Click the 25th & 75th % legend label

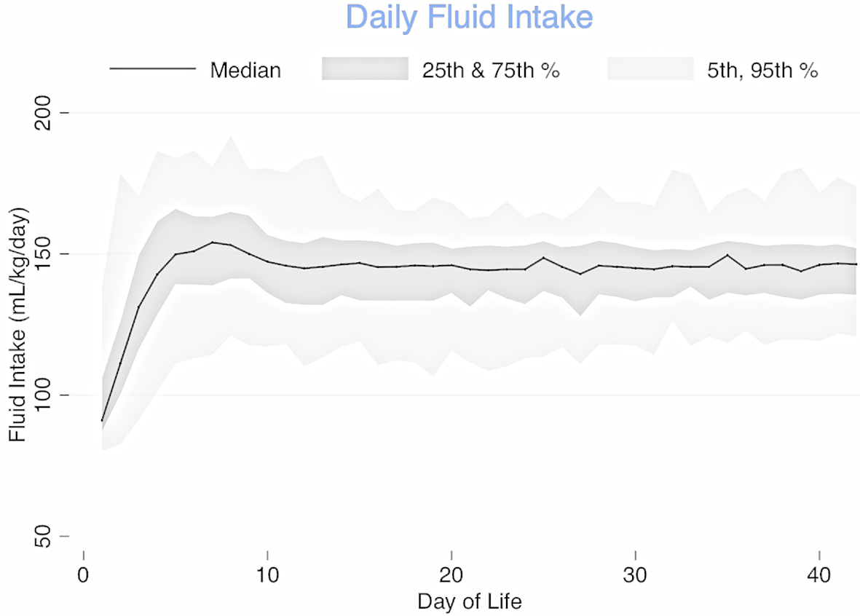pyautogui.click(x=491, y=71)
